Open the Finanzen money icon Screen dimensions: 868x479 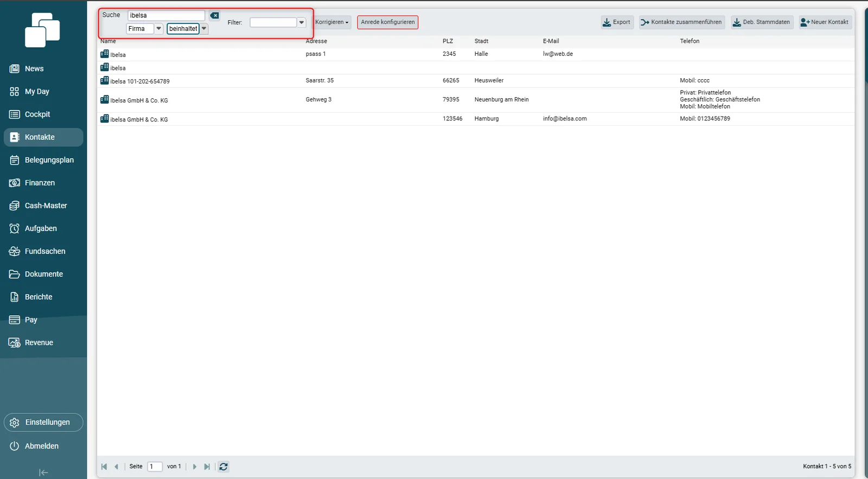(15, 183)
